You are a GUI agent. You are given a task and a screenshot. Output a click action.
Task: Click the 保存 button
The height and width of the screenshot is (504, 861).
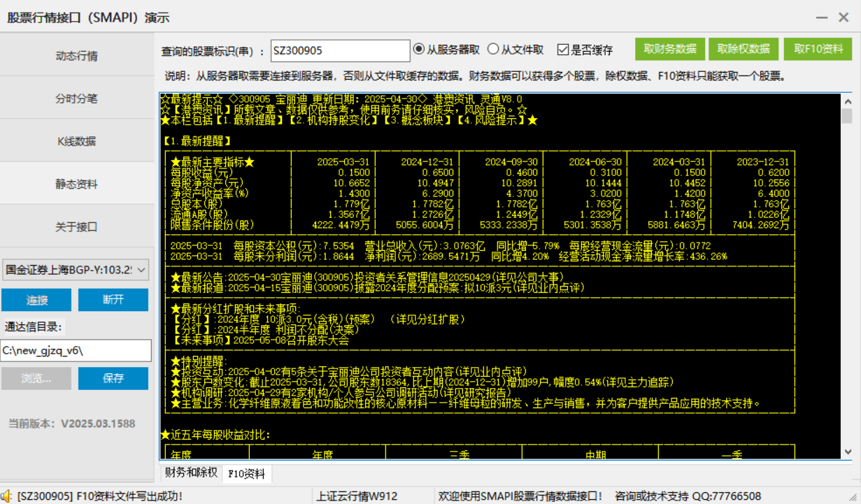(113, 378)
